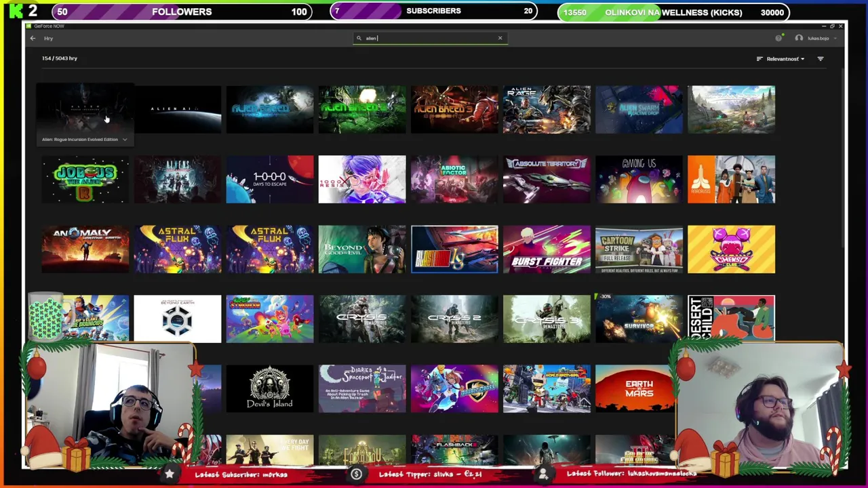Viewport: 868px width, 488px height.
Task: Expand Alien: Rogue Incursion Evolved Edition chevron
Action: tap(125, 140)
